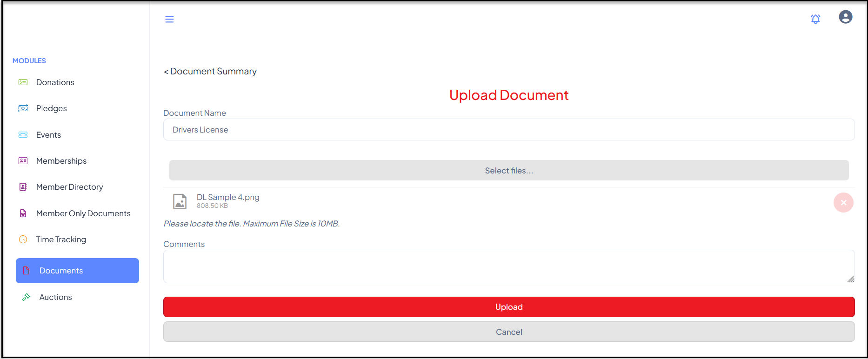Image resolution: width=868 pixels, height=359 pixels.
Task: Open notifications bell icon
Action: (815, 19)
